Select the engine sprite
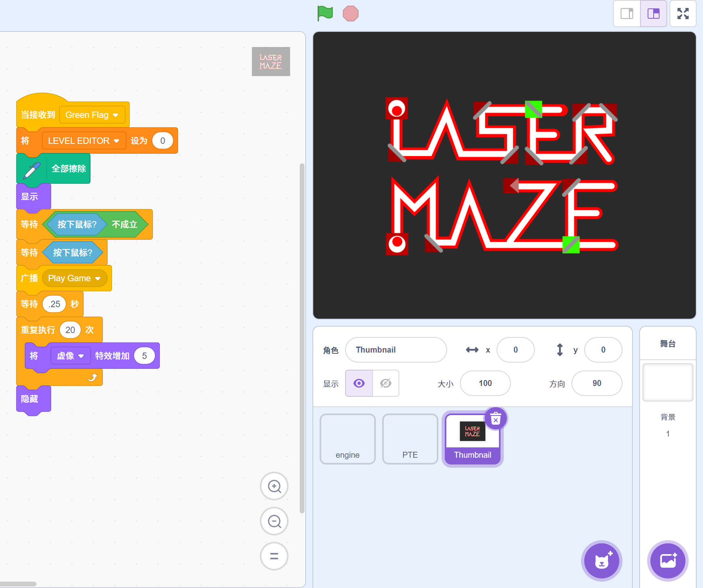 click(348, 439)
